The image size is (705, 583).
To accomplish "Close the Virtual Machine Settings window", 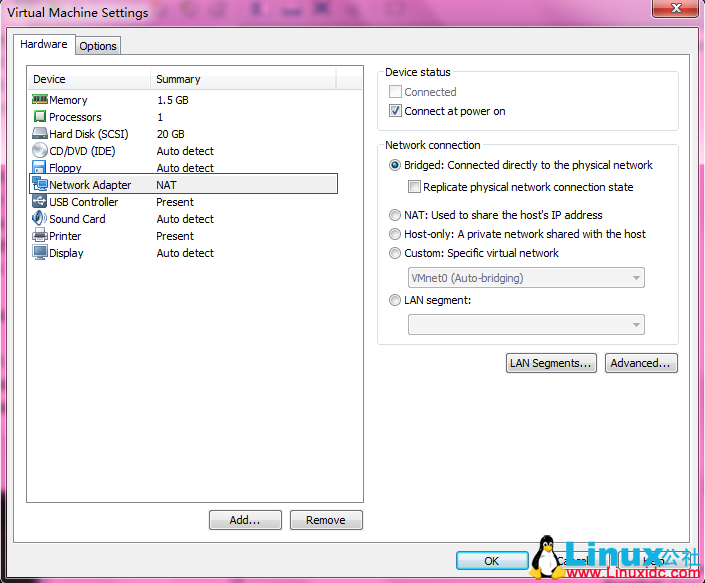I will point(676,8).
